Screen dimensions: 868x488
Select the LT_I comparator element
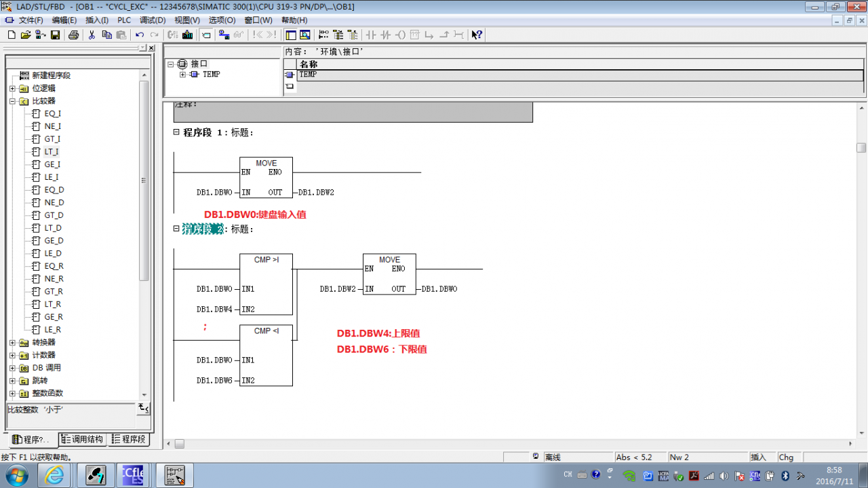[52, 152]
